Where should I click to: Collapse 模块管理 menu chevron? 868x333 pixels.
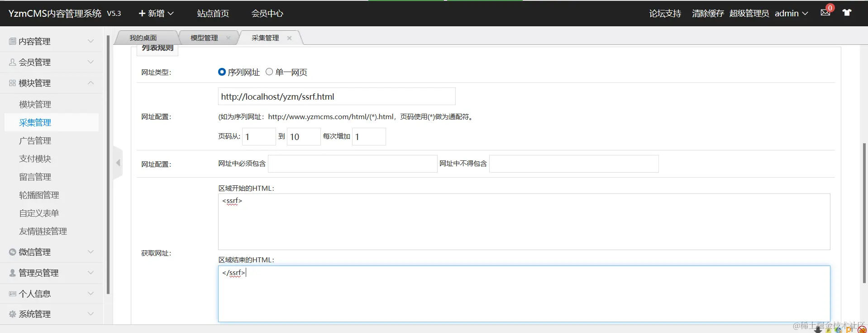point(91,83)
